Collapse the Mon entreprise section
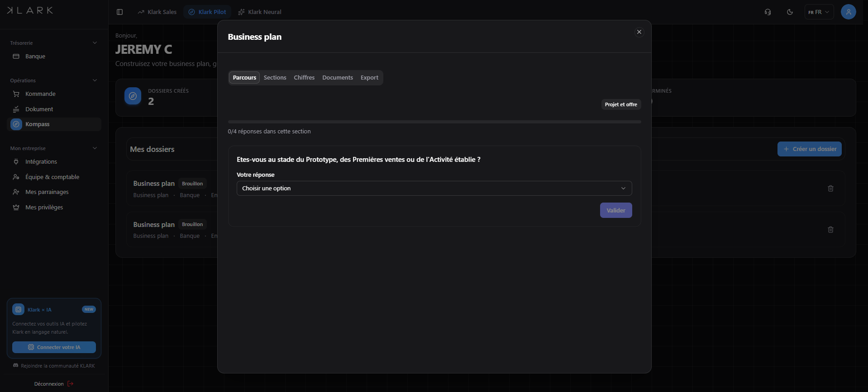 coord(95,148)
